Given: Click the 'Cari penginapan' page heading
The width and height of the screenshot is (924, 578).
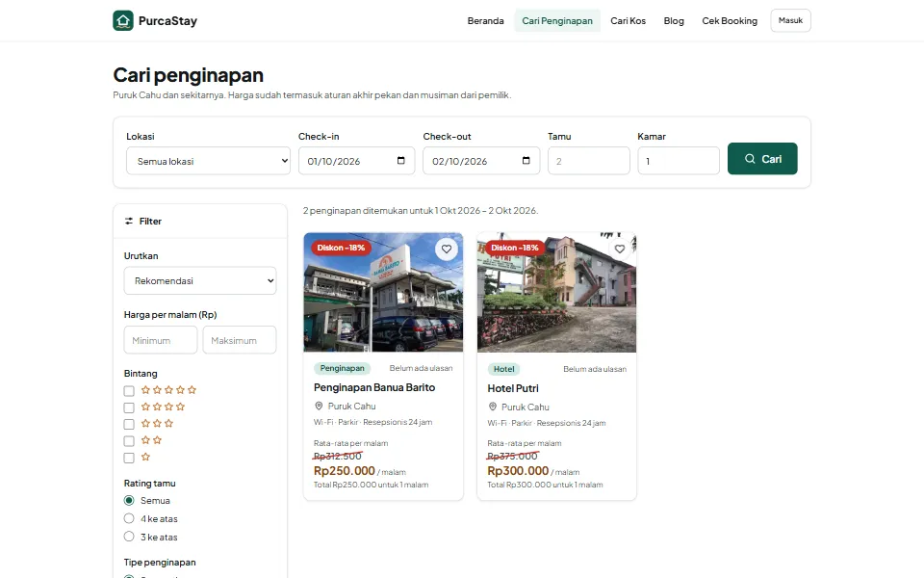Looking at the screenshot, I should coord(189,75).
